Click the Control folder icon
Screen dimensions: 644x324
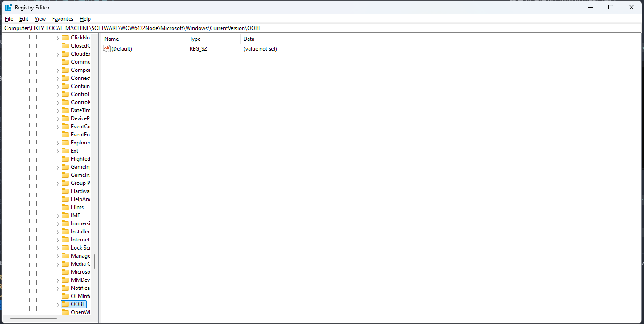click(x=65, y=94)
